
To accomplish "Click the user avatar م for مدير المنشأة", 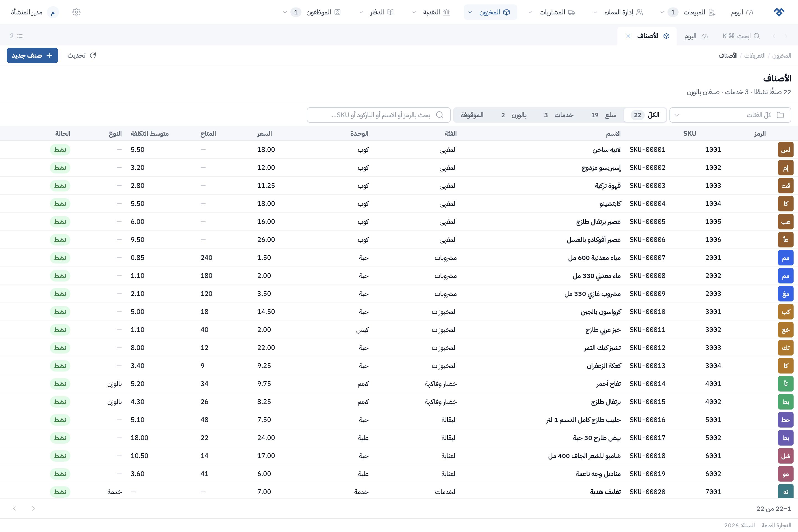I will (x=53, y=12).
